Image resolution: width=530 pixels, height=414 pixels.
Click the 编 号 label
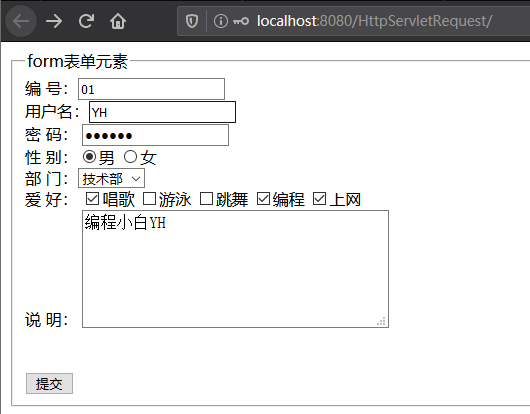46,89
